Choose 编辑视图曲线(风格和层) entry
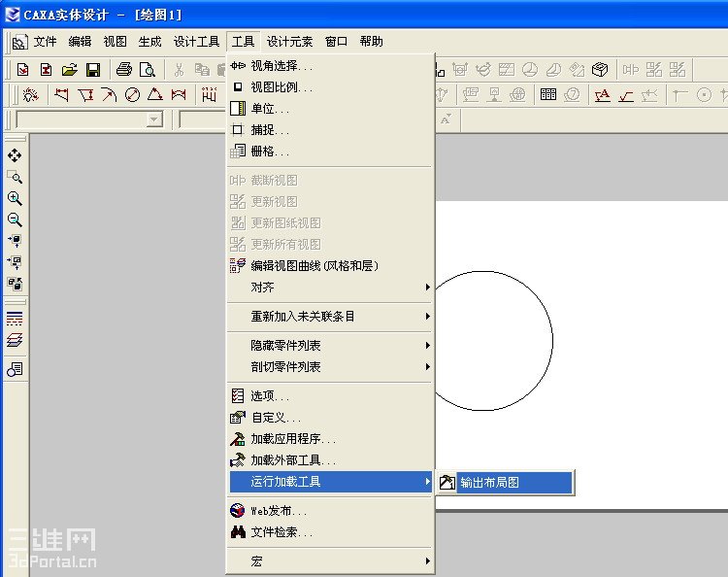This screenshot has width=728, height=577. [331, 266]
